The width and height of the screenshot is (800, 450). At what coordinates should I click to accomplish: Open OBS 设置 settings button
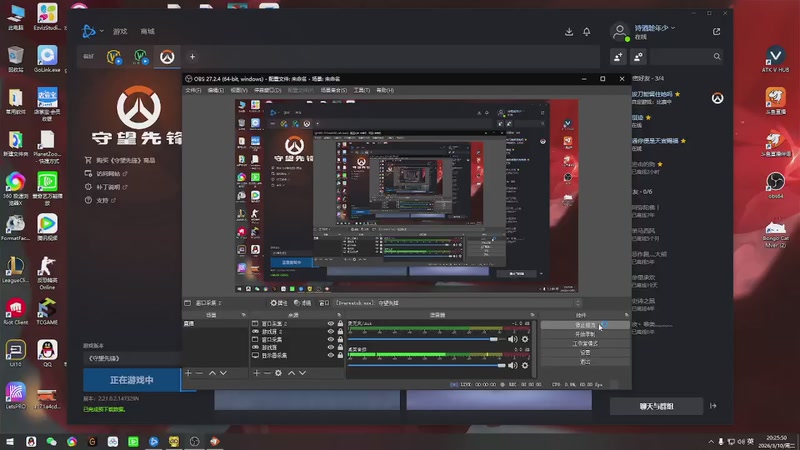585,353
